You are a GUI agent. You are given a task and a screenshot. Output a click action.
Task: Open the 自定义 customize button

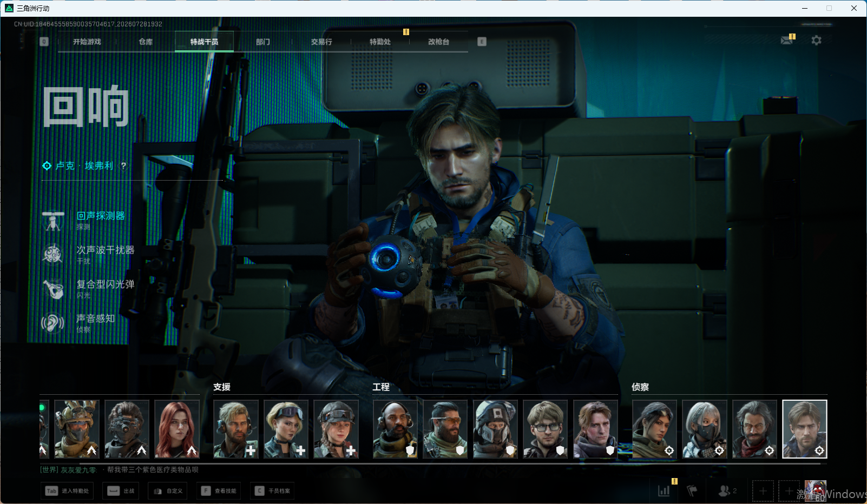(x=168, y=491)
